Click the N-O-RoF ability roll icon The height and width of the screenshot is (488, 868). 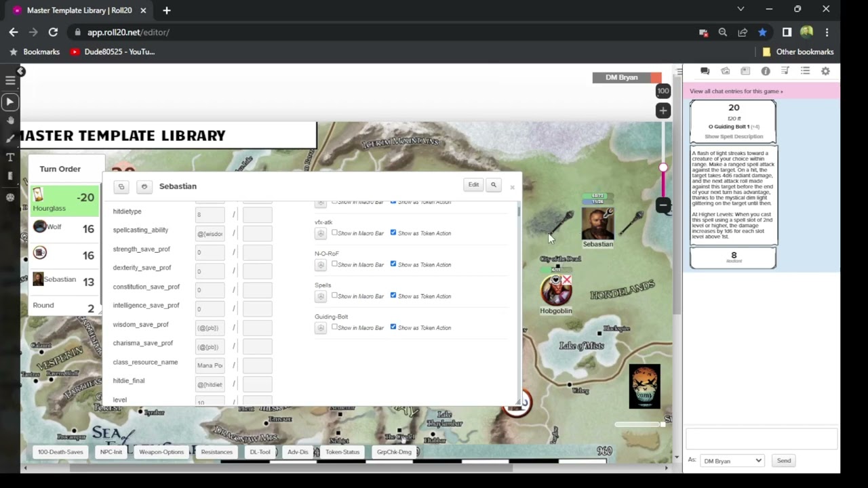(x=321, y=265)
